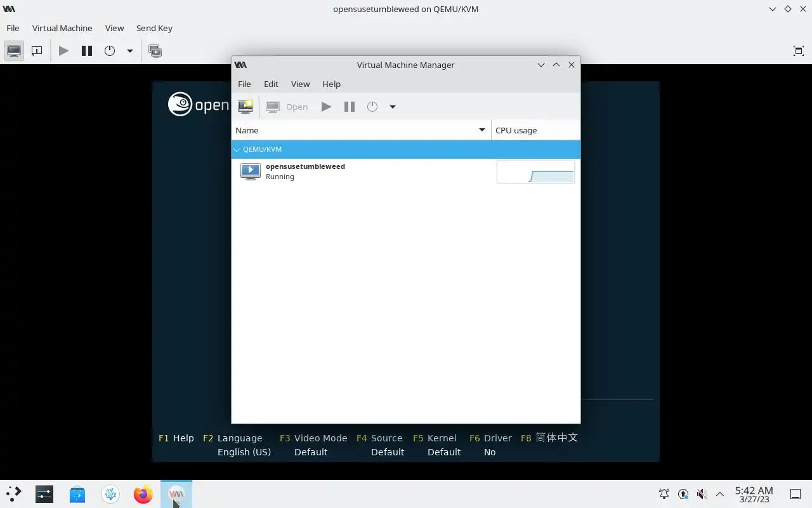Open Send Key menu
Image resolution: width=812 pixels, height=508 pixels.
click(x=154, y=28)
